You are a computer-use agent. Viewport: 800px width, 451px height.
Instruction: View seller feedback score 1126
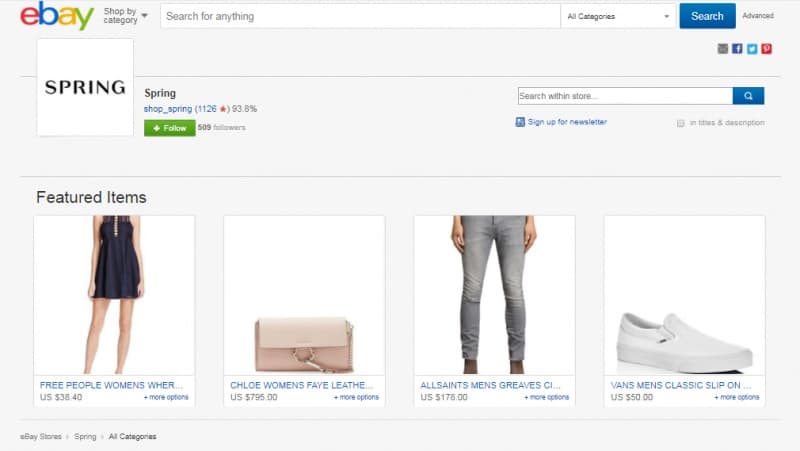pyautogui.click(x=207, y=109)
